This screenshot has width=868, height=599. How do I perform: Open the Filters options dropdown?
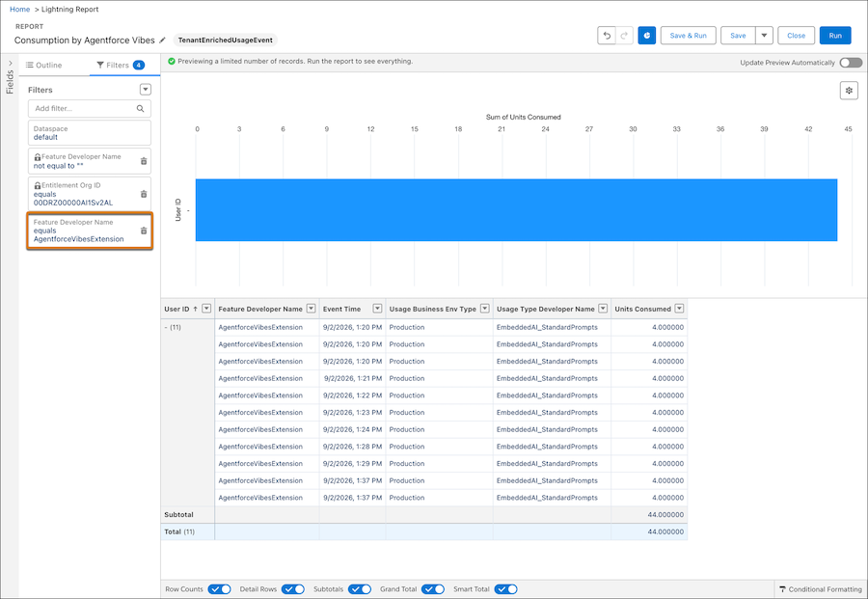tap(145, 89)
